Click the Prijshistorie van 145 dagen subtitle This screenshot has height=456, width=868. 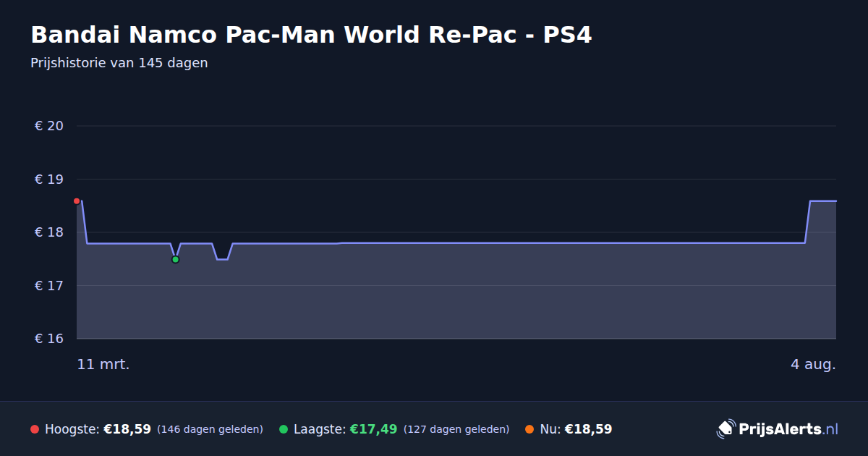coord(119,63)
